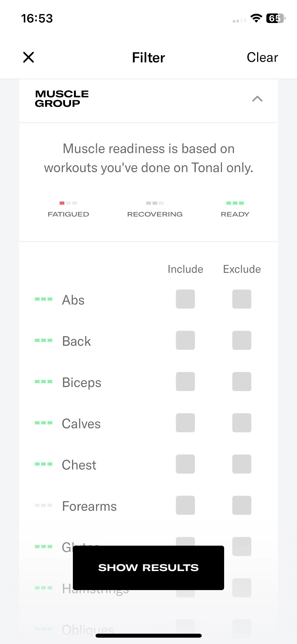Tap the readiness bars beside Chest
297x644 pixels.
pos(44,464)
